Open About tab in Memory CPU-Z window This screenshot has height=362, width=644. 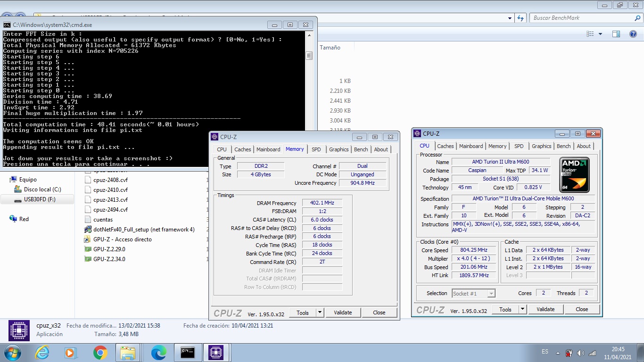(381, 149)
